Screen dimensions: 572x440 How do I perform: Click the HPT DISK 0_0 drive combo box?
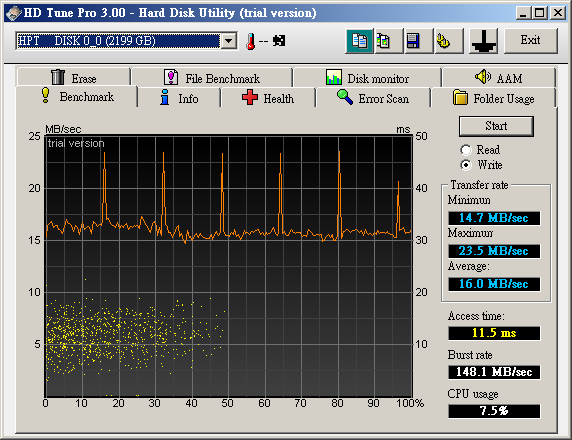126,41
